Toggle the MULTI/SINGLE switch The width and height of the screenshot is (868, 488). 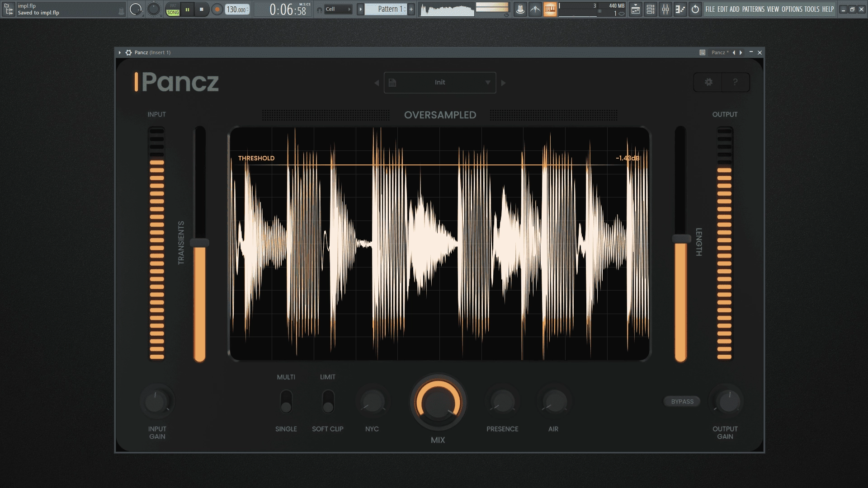[286, 402]
